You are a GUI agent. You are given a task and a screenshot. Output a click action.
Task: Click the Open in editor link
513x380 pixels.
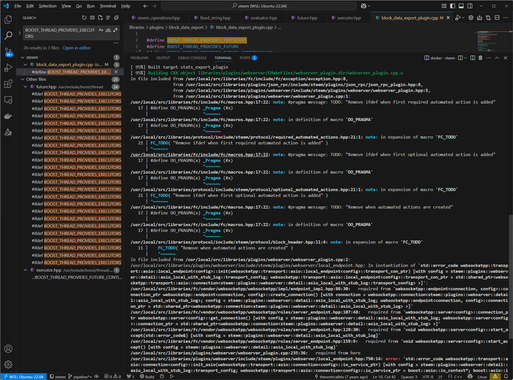click(77, 48)
